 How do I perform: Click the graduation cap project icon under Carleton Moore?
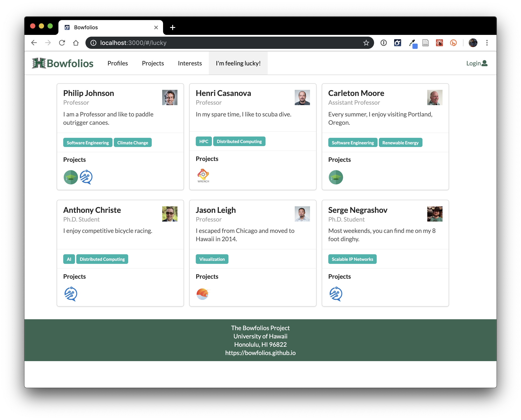click(336, 177)
